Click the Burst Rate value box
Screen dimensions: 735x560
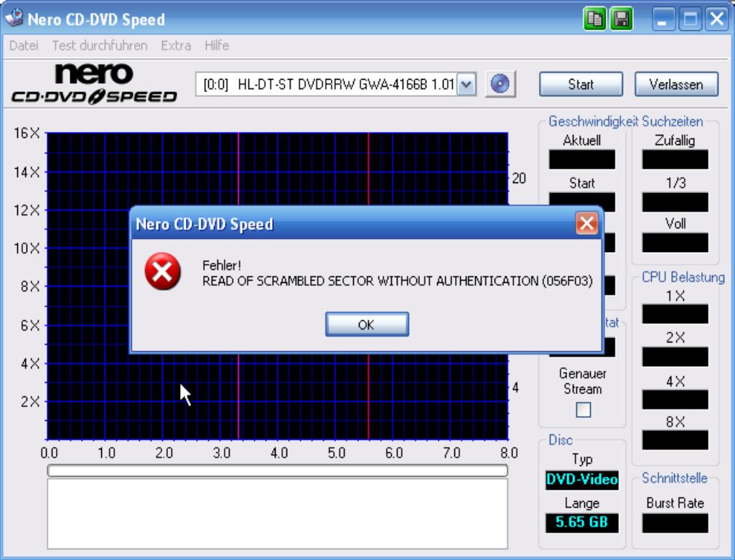(x=675, y=523)
